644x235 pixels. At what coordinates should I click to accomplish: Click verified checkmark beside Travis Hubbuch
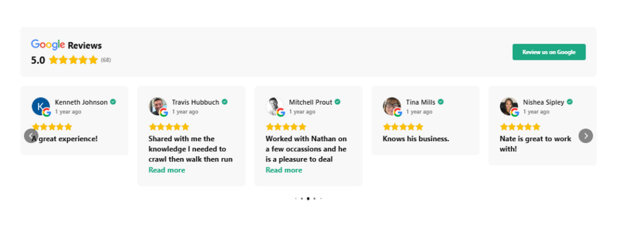225,101
